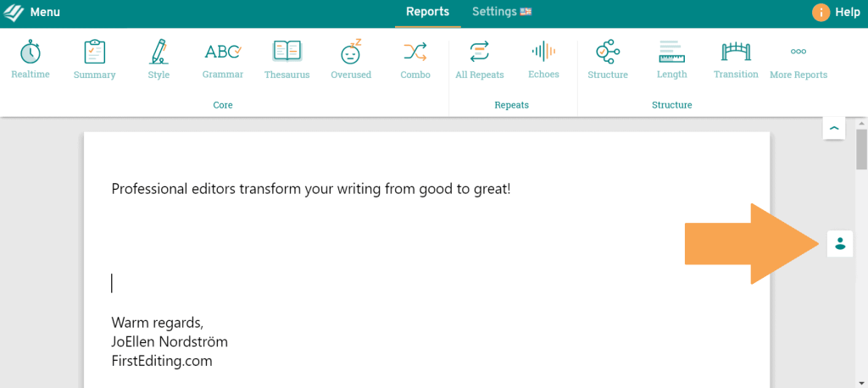Open the Realtime report stopwatch icon

click(31, 53)
